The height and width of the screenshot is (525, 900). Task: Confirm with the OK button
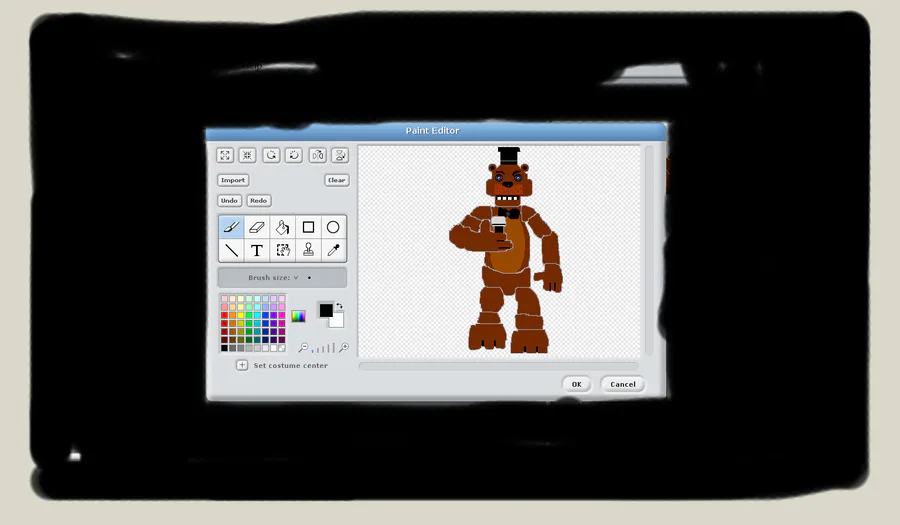coord(576,384)
